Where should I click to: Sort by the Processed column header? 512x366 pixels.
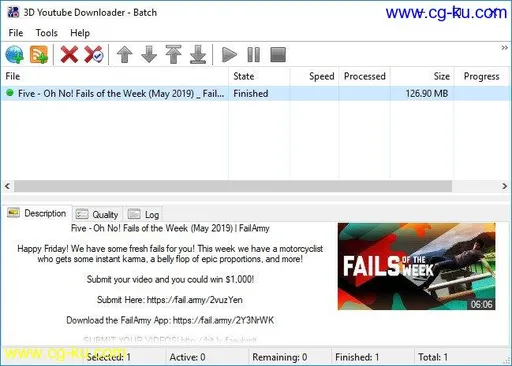(365, 76)
